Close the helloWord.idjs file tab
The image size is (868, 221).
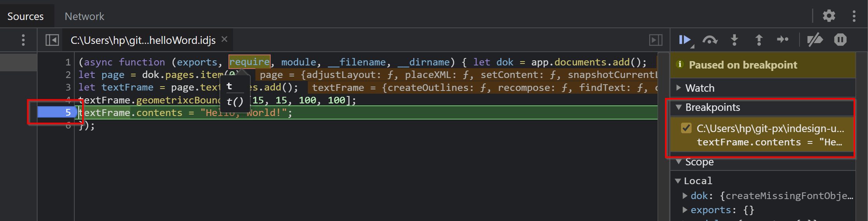click(x=224, y=39)
